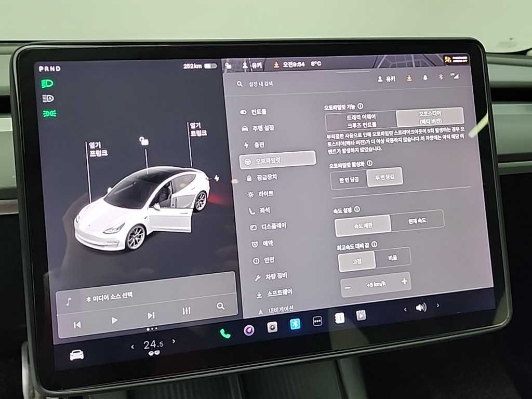Viewport: 532px width, 399px height.
Task: Tap the car controls icon at bottom left
Action: click(x=76, y=355)
